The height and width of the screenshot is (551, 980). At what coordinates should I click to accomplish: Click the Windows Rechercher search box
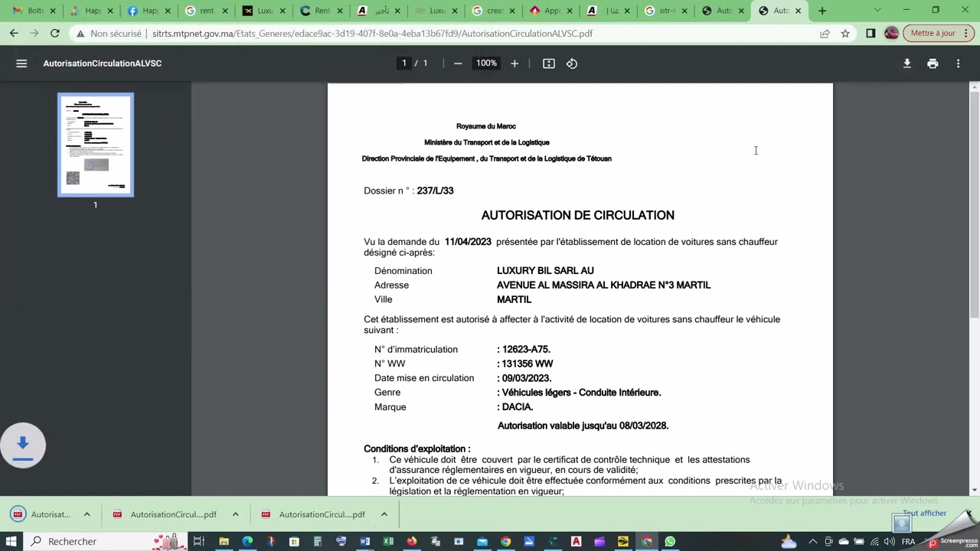pyautogui.click(x=103, y=542)
